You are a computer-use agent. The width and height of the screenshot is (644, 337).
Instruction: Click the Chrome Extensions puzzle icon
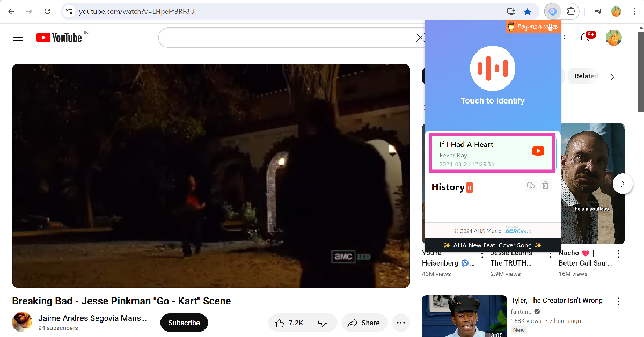[x=571, y=11]
